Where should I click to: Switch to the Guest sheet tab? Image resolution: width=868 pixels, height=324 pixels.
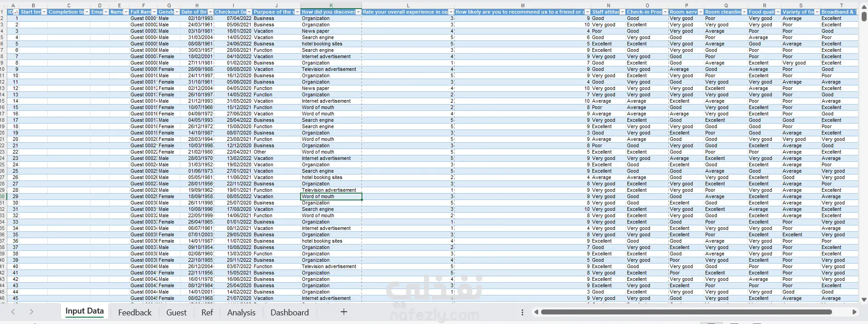pos(176,312)
